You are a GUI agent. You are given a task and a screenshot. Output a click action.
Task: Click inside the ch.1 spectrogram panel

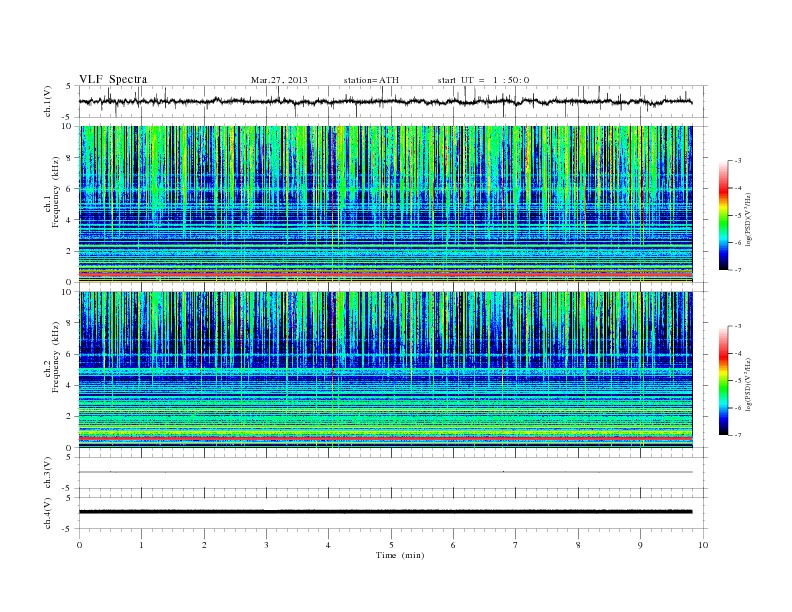tap(385, 204)
